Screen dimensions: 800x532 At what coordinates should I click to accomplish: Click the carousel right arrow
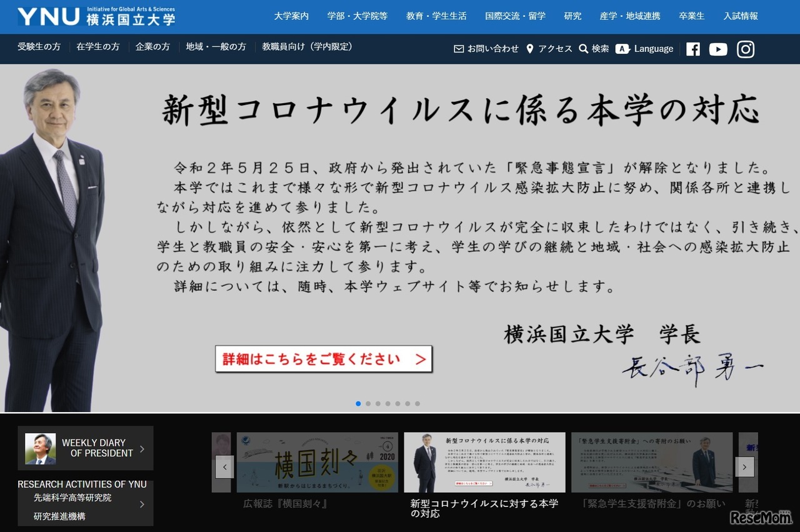[744, 467]
